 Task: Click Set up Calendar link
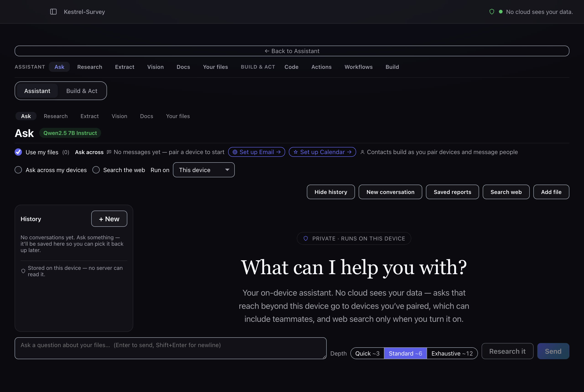322,152
